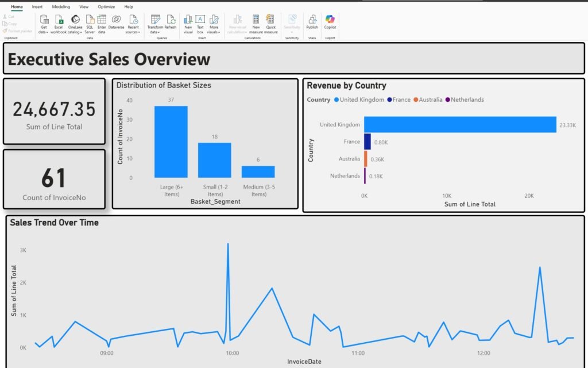Open the More visuals dropdown
Viewport: 588px width, 368px height.
pos(214,32)
